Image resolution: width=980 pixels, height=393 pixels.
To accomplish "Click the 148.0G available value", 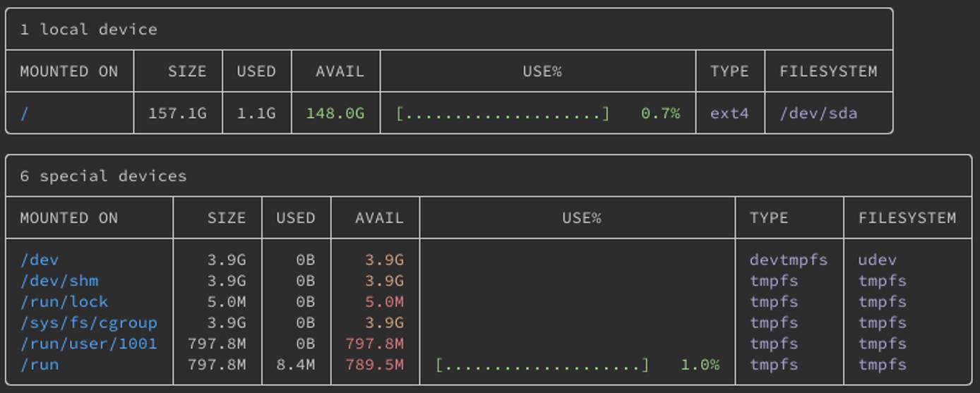I will pyautogui.click(x=335, y=114).
